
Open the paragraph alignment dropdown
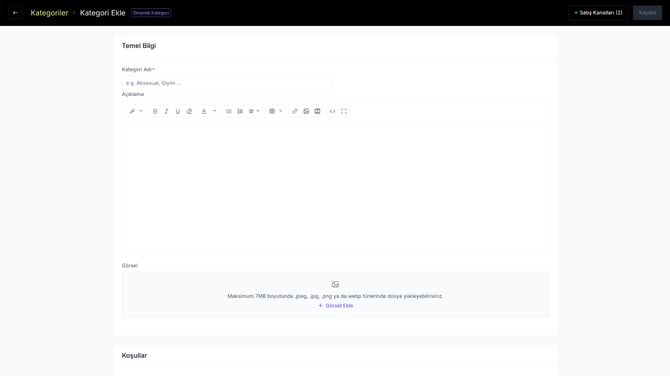click(254, 111)
